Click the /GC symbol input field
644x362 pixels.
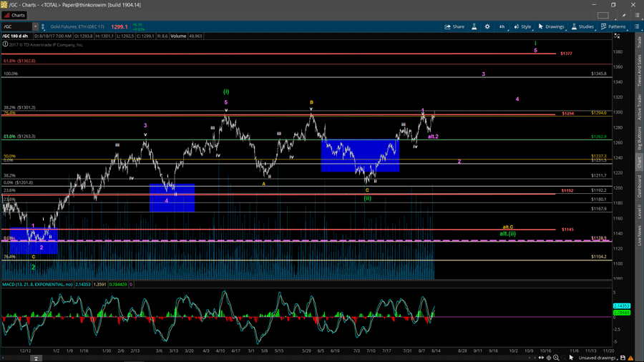[x=16, y=26]
